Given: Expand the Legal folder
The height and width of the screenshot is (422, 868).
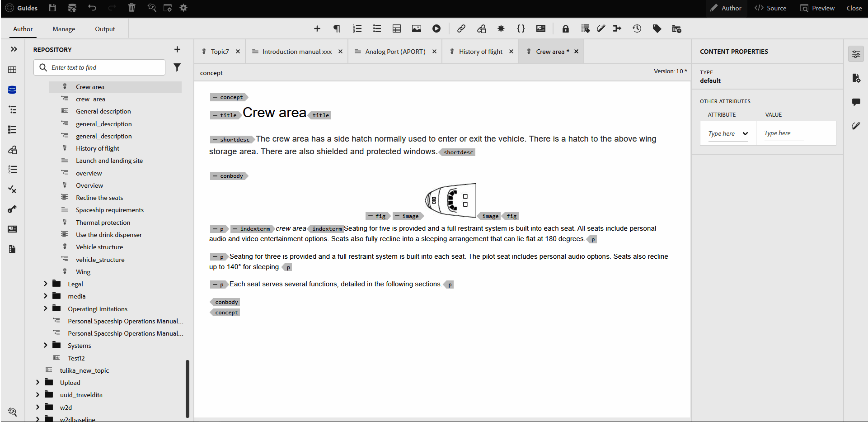Looking at the screenshot, I should pyautogui.click(x=45, y=284).
